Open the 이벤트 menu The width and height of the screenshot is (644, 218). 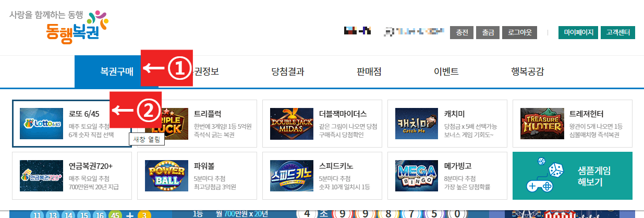pyautogui.click(x=446, y=72)
